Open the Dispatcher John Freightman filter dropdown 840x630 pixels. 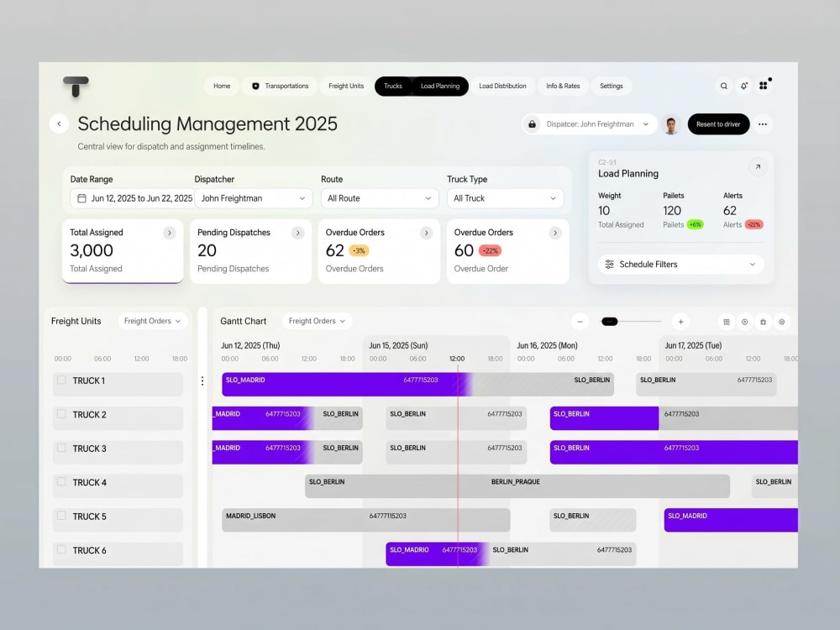(x=253, y=198)
